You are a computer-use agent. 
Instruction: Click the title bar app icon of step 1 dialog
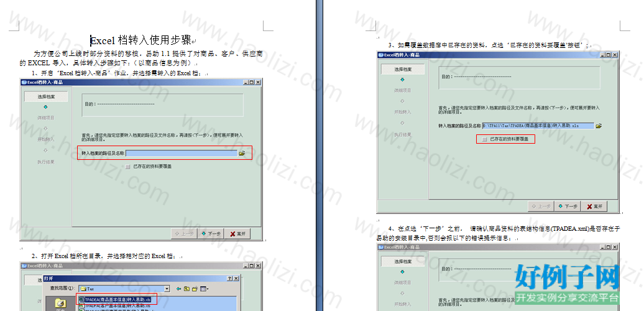point(24,82)
